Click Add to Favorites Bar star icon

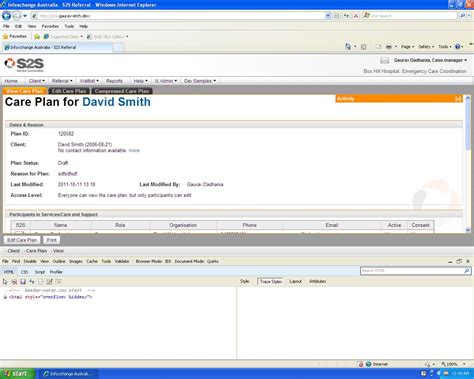tap(37, 37)
